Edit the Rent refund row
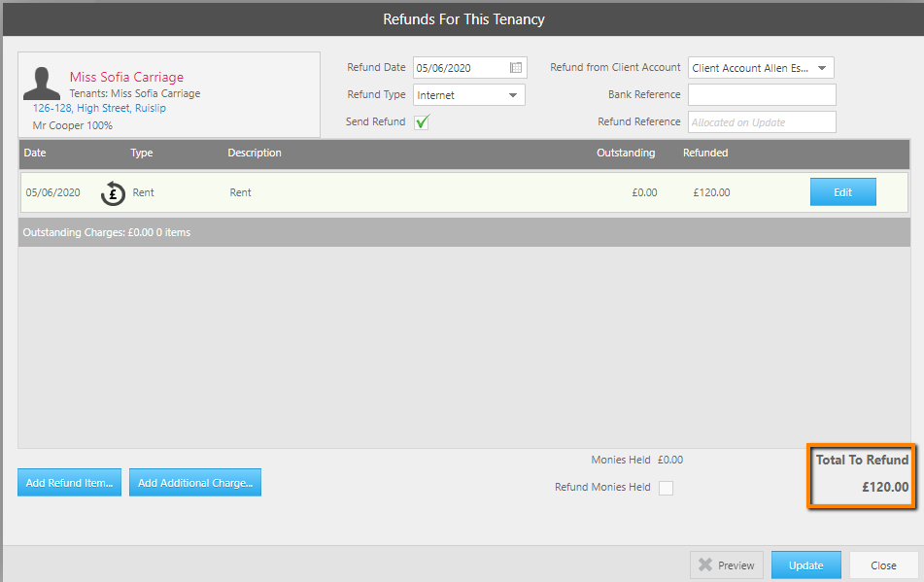The width and height of the screenshot is (924, 582). point(842,192)
